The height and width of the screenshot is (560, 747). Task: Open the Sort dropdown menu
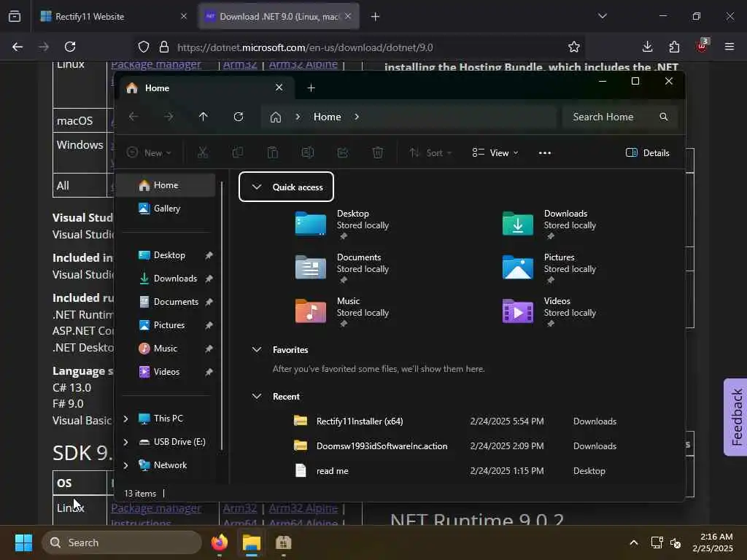coord(430,153)
